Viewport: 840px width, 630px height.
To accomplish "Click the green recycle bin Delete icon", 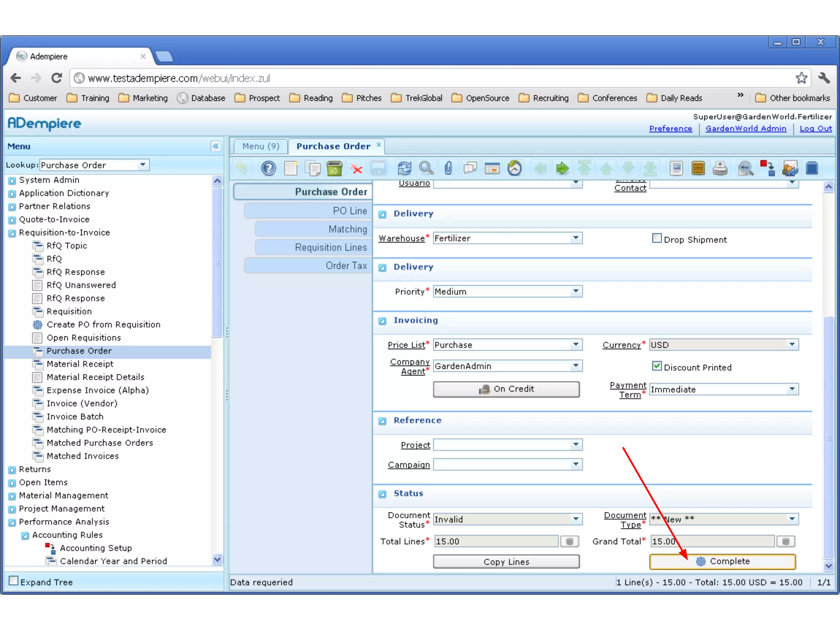I will coord(335,168).
